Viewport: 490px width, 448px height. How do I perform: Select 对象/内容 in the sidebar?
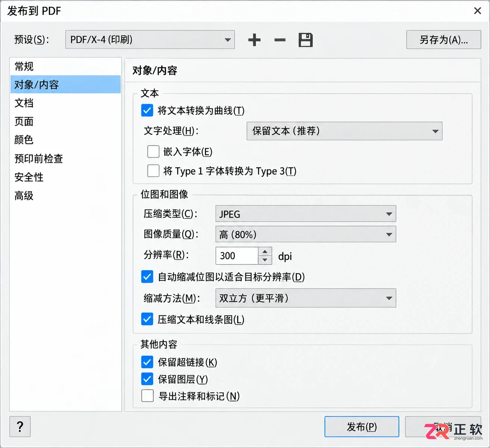(65, 84)
